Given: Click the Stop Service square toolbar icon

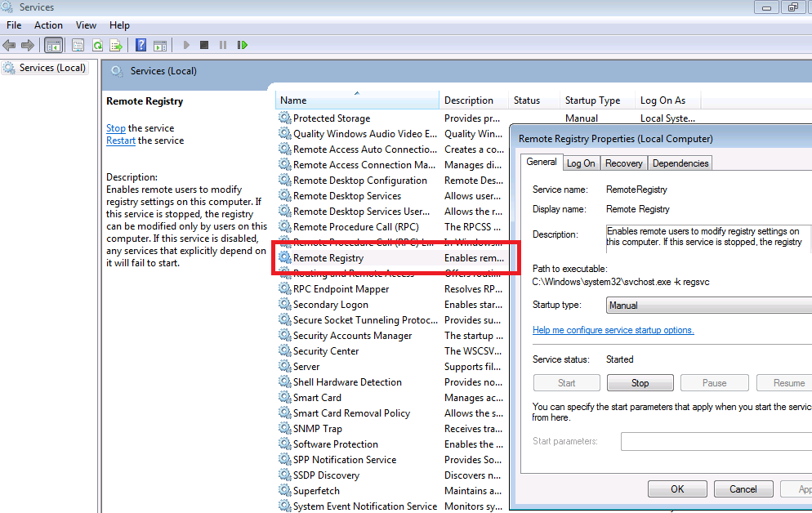Looking at the screenshot, I should tap(204, 45).
